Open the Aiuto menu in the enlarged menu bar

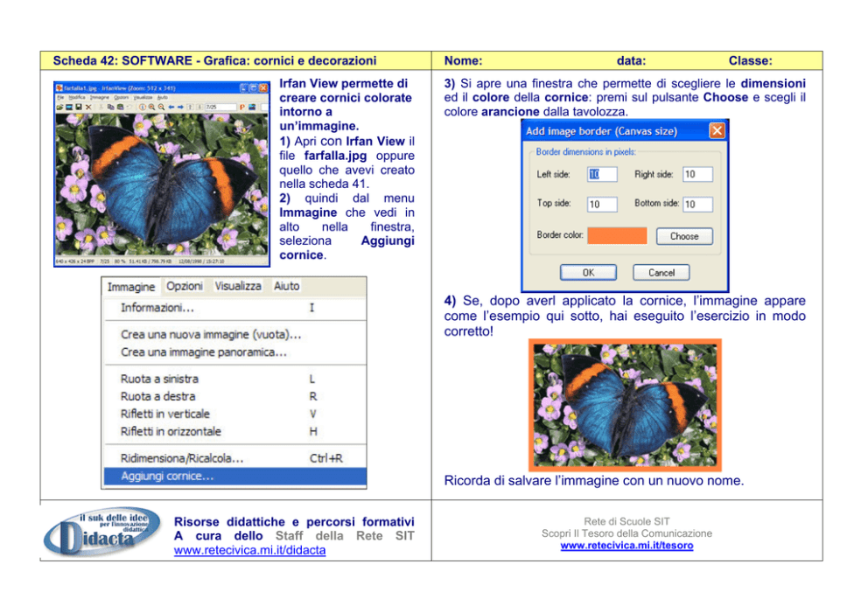[286, 286]
